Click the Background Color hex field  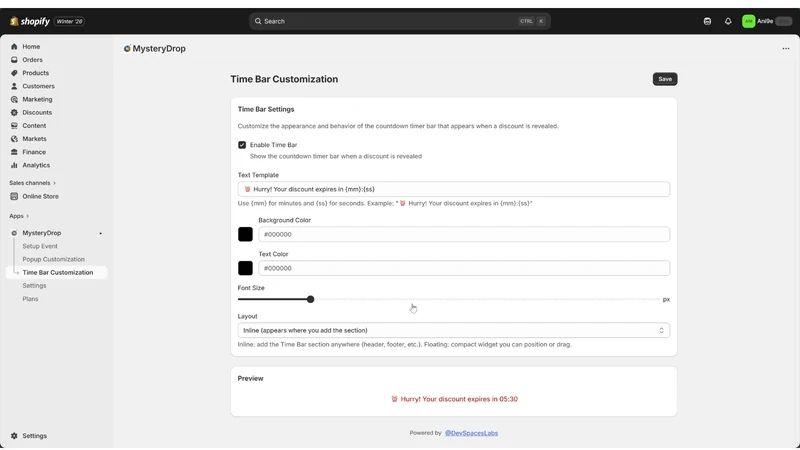click(464, 234)
